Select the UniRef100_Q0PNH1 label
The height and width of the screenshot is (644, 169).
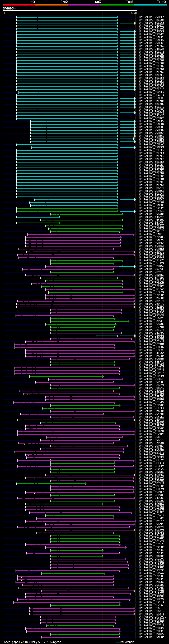[152, 591]
